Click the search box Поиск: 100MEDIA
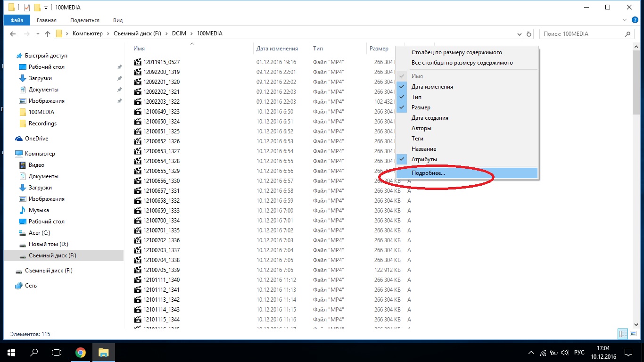 582,34
